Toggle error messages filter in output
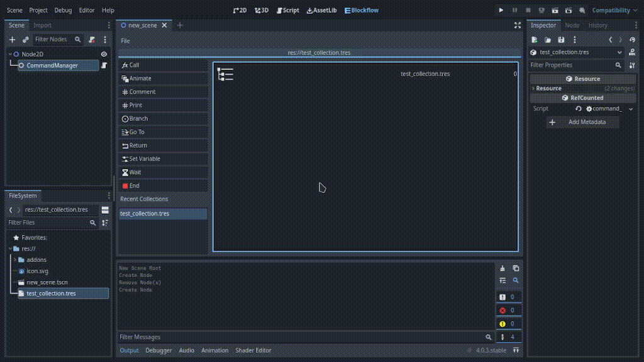The height and width of the screenshot is (362, 644). click(508, 310)
